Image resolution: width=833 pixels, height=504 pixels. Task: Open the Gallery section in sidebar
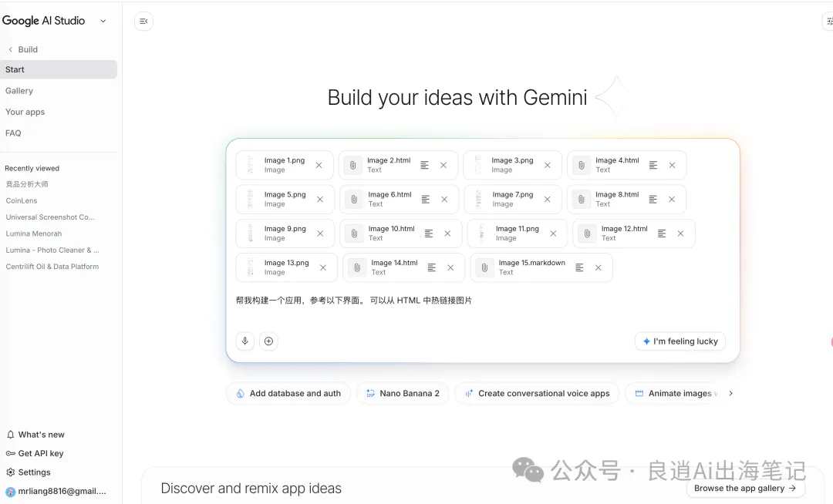(x=19, y=91)
